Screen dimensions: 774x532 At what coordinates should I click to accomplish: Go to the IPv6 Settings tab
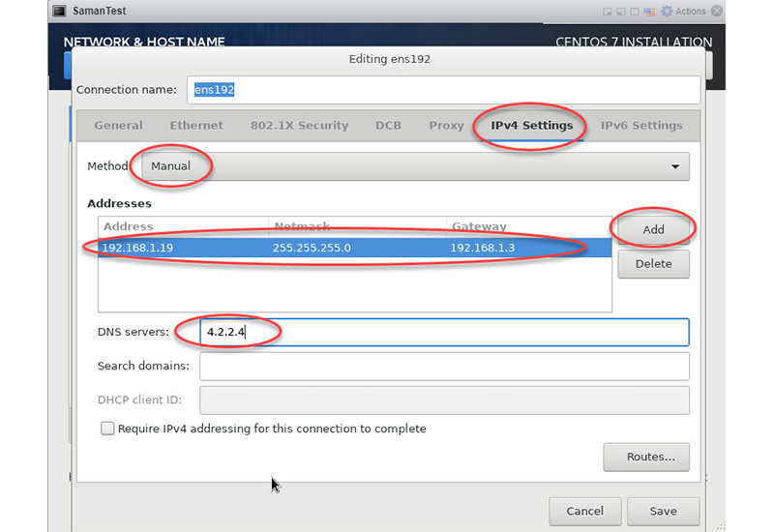pos(640,126)
